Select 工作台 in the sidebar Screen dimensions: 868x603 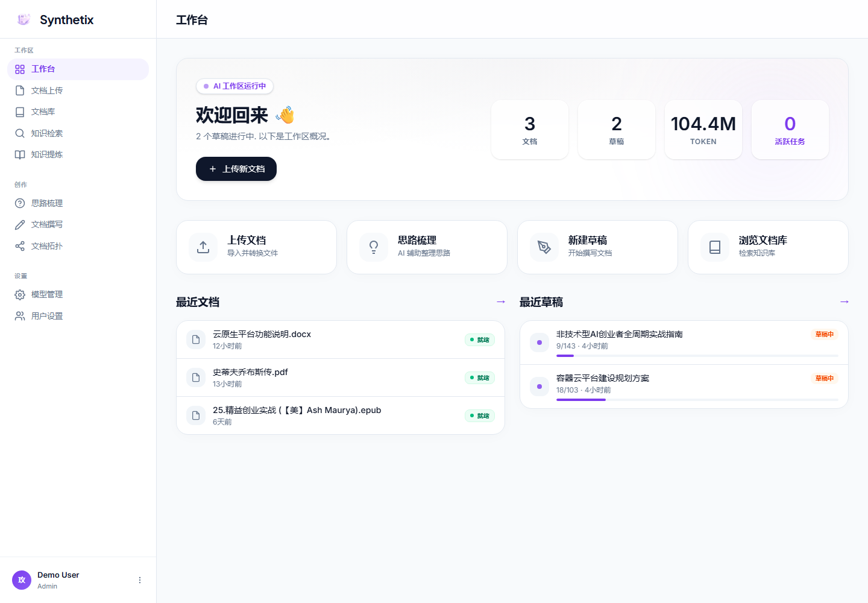pyautogui.click(x=78, y=69)
